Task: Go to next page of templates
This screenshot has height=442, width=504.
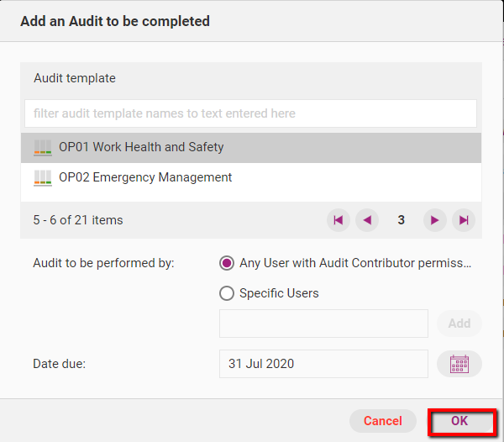Action: [x=434, y=220]
